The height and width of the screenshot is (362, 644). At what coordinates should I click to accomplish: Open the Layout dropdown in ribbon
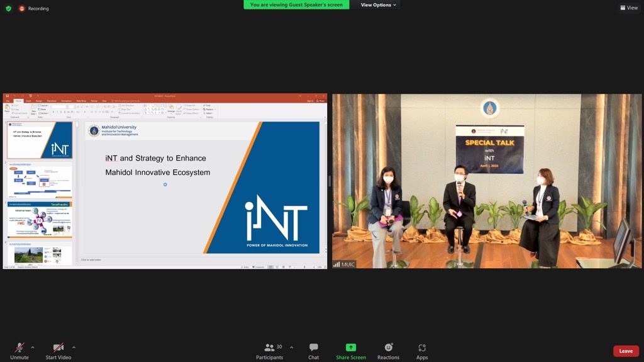43,105
